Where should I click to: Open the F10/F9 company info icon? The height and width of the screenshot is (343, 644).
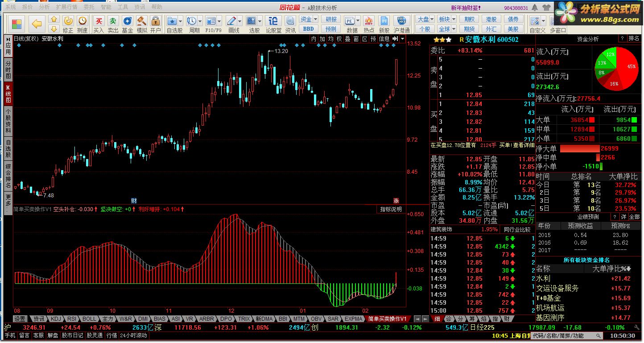pos(211,21)
